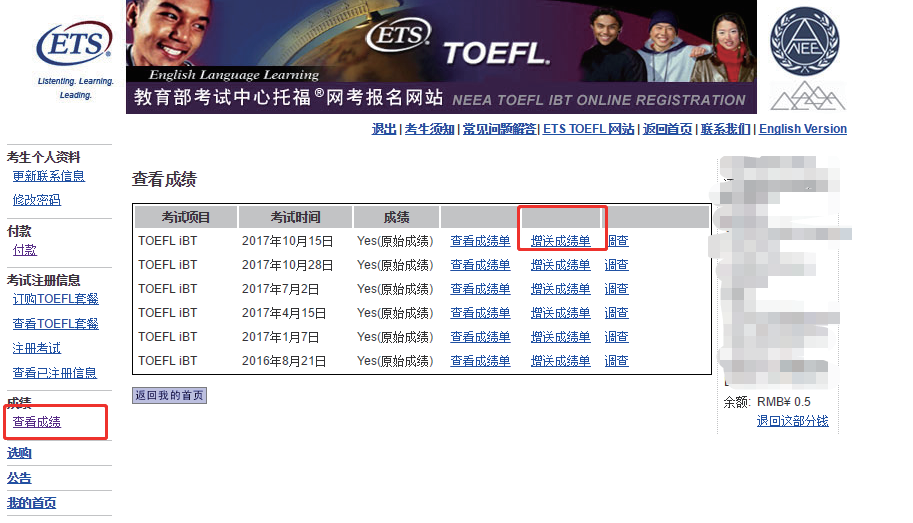Image resolution: width=913 pixels, height=523 pixels.
Task: Select the 2016年8月21日 date cell
Action: (284, 361)
